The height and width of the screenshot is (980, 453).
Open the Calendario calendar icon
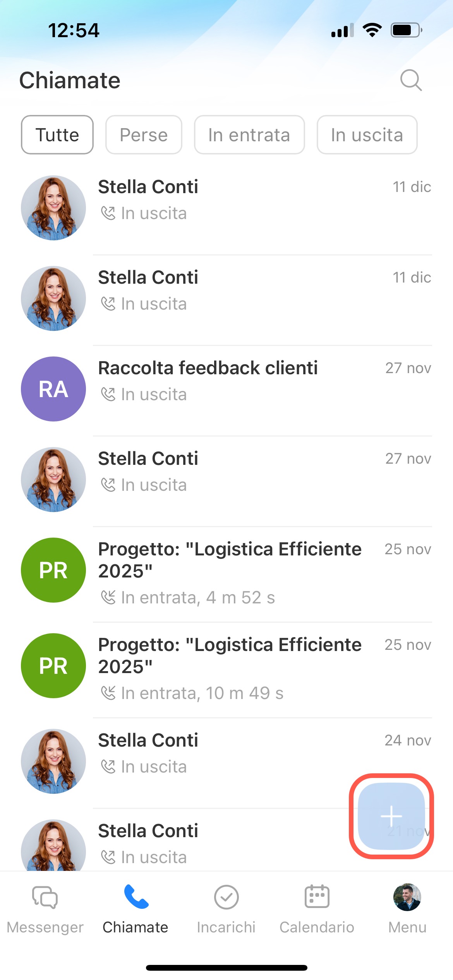coord(317,897)
